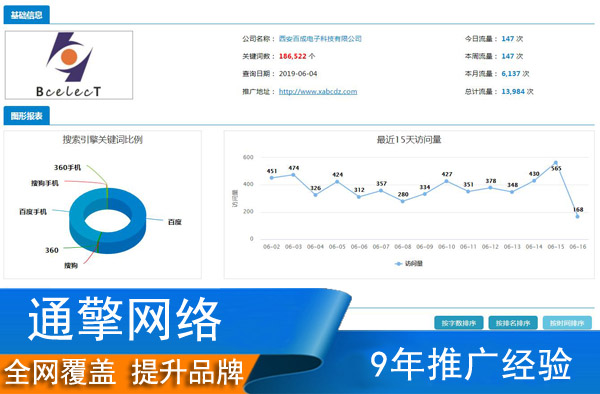Viewport: 600px width, 394px height.
Task: Click the 最近15天访问量 chart title
Action: tap(409, 140)
